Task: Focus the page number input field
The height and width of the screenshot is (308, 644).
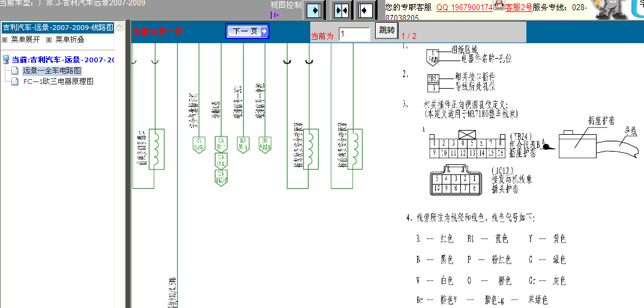Action: 355,34
